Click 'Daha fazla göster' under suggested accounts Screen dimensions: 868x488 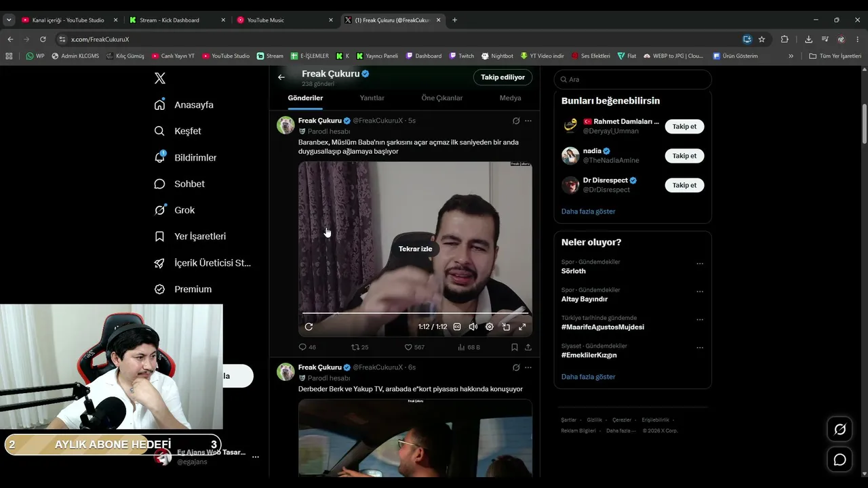[588, 211]
